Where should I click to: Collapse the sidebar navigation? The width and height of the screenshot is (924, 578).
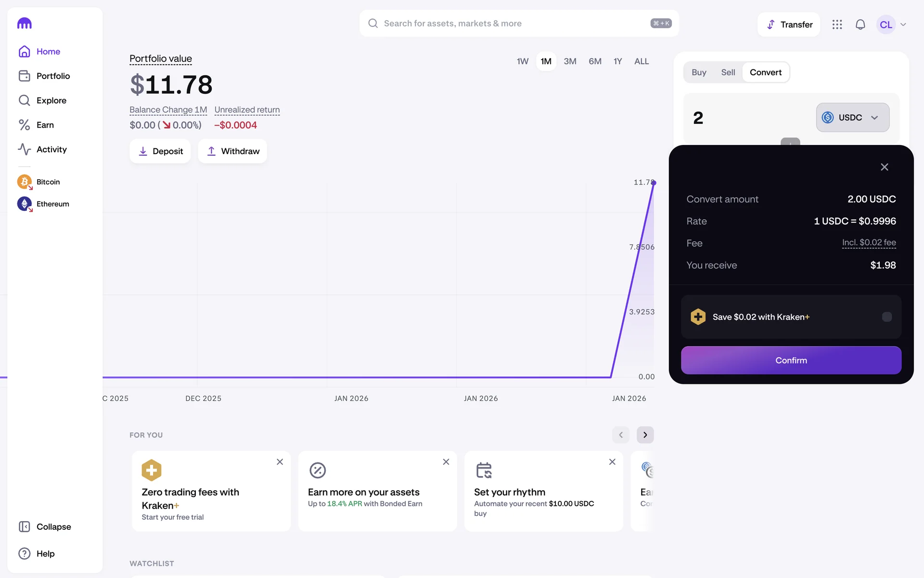[x=53, y=526]
